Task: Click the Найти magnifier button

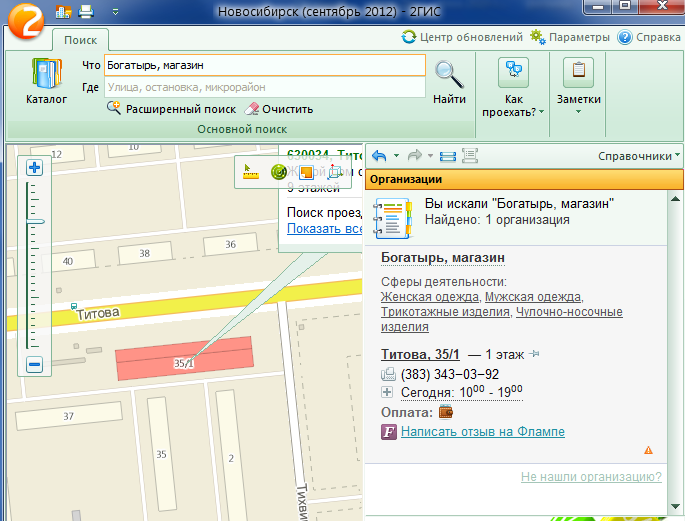Action: point(450,82)
